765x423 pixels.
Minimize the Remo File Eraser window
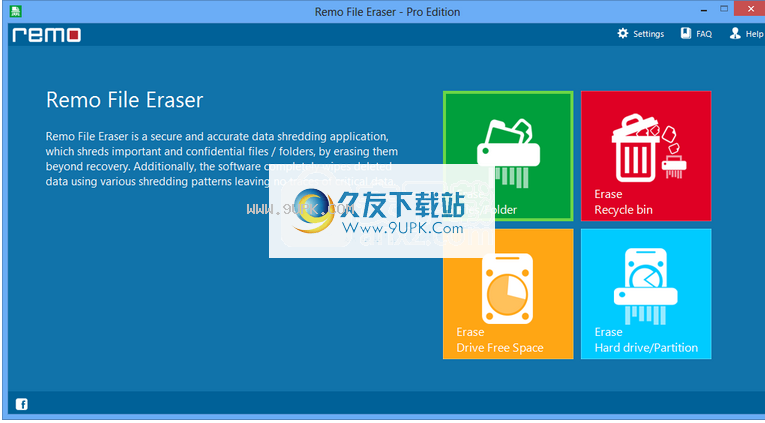[x=704, y=10]
